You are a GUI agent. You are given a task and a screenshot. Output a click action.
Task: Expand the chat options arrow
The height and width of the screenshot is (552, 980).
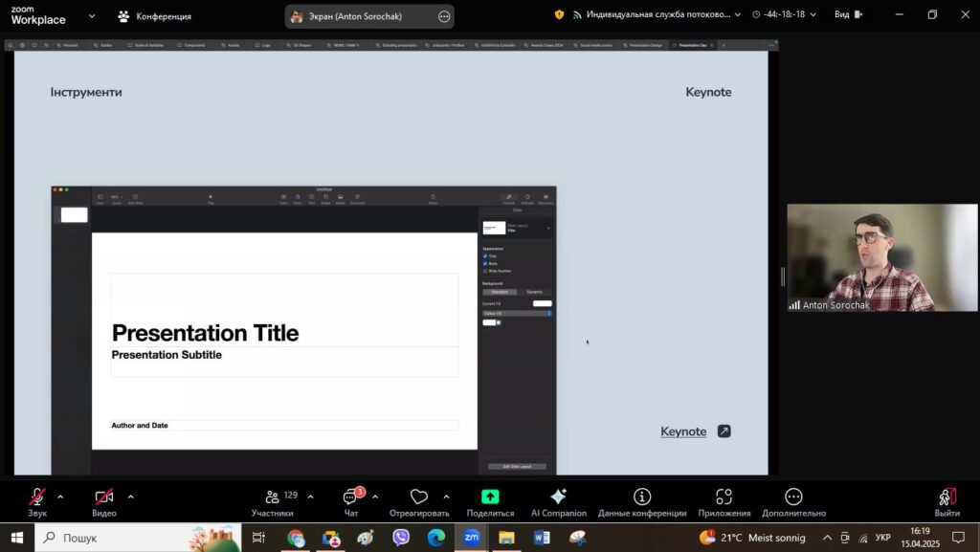pos(375,497)
